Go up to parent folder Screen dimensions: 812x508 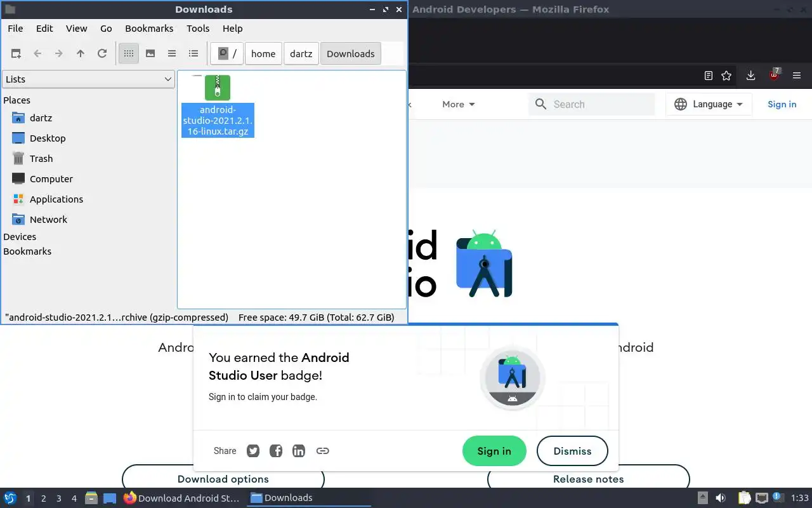click(x=81, y=54)
